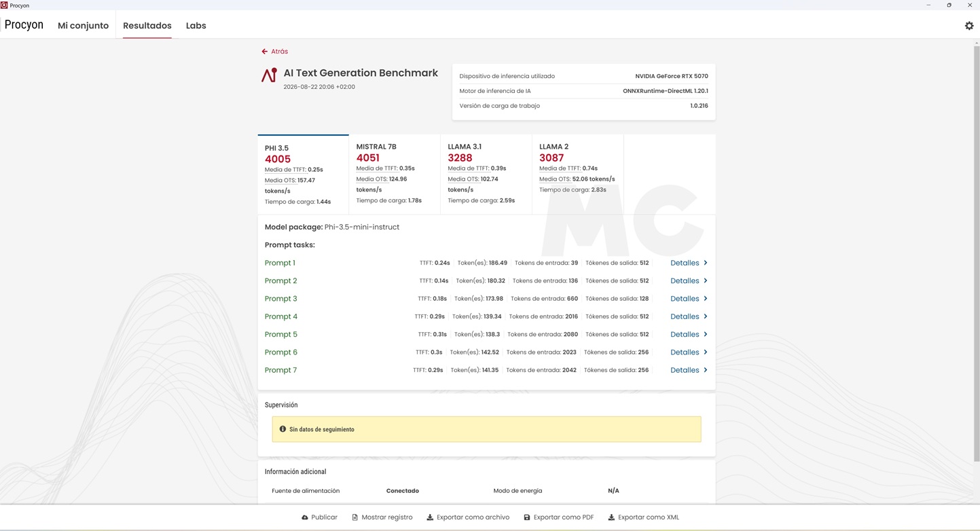Click the LLAMA 2 score 3087
Image resolution: width=980 pixels, height=531 pixels.
pos(551,158)
